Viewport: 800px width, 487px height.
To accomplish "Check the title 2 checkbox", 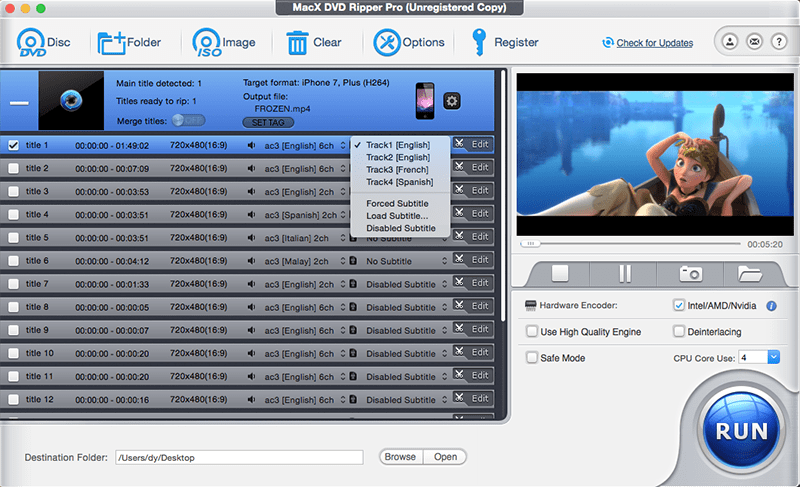I will point(14,168).
